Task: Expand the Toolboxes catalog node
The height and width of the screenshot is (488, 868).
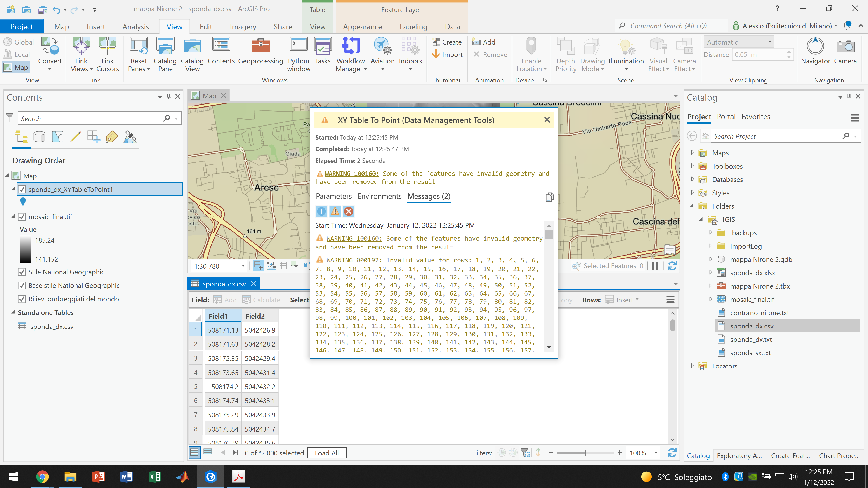Action: [x=692, y=166]
